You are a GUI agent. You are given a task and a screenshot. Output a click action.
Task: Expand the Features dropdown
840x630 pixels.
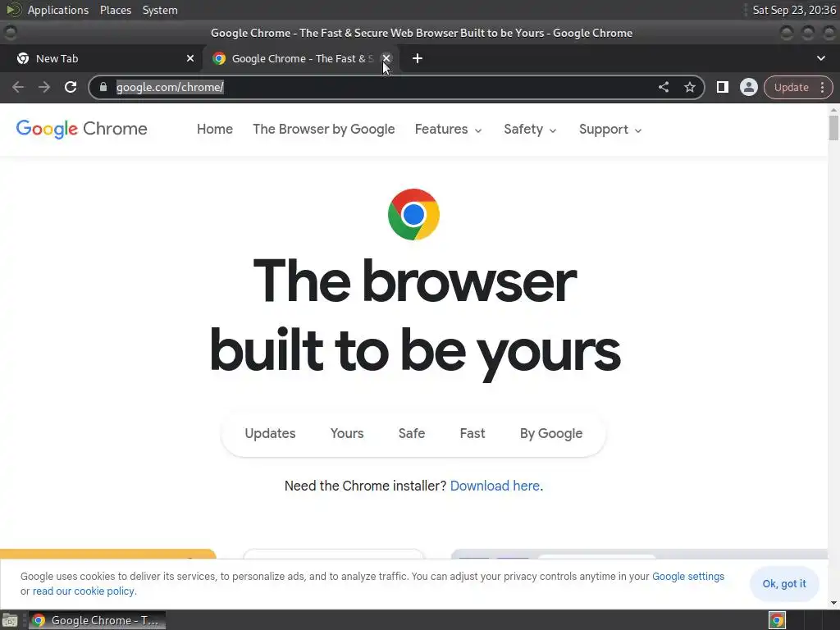click(x=449, y=129)
